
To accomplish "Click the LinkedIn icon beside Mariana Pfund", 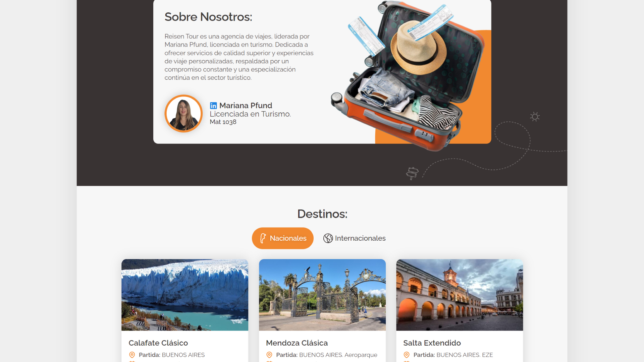I will click(213, 106).
